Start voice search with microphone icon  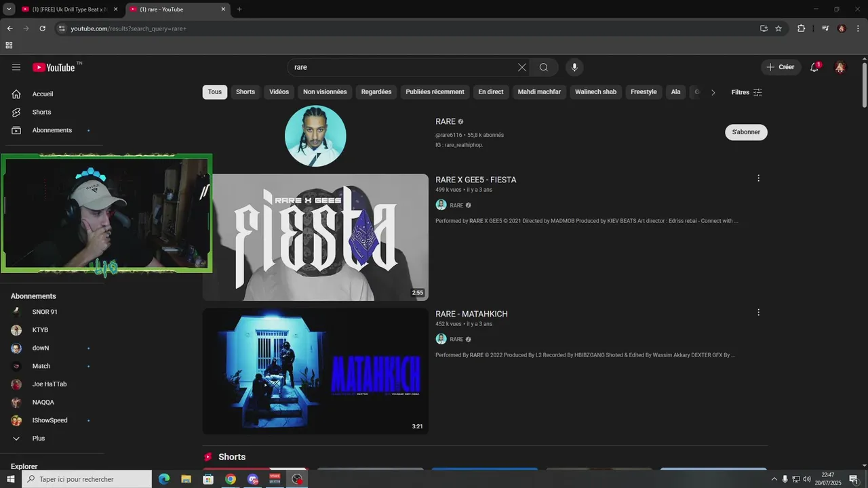point(574,67)
